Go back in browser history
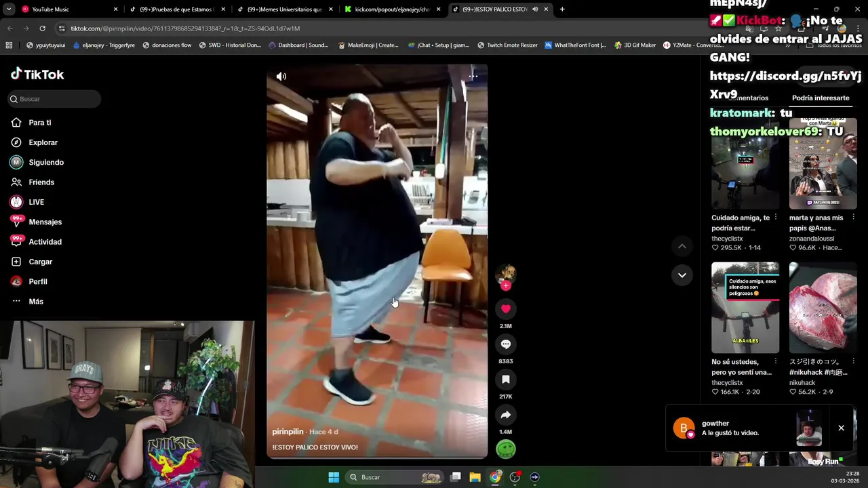The height and width of the screenshot is (488, 868). (9, 28)
